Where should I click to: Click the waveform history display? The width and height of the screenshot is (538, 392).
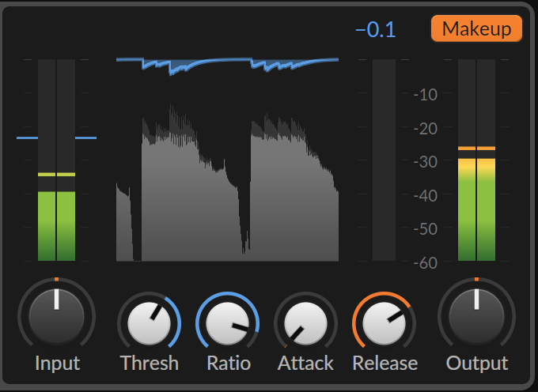click(x=228, y=160)
